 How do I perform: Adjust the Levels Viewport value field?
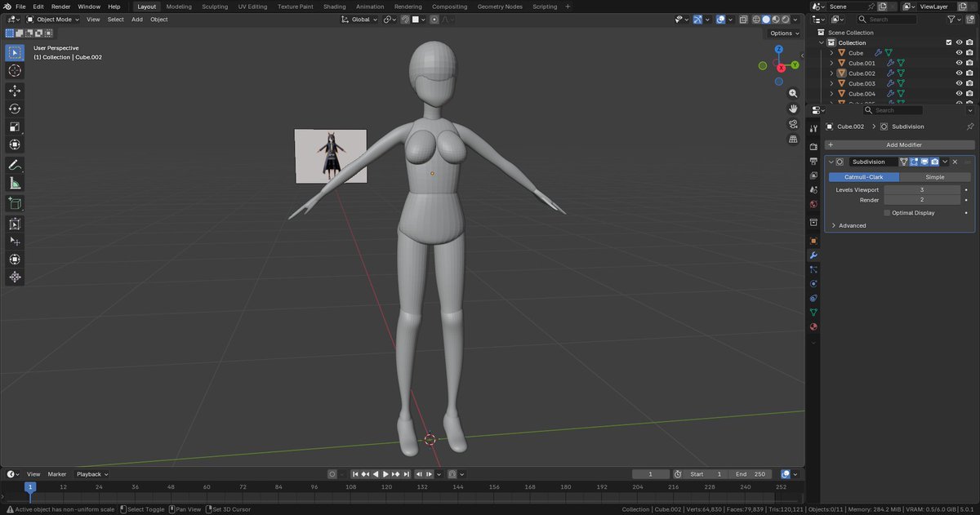tap(922, 189)
